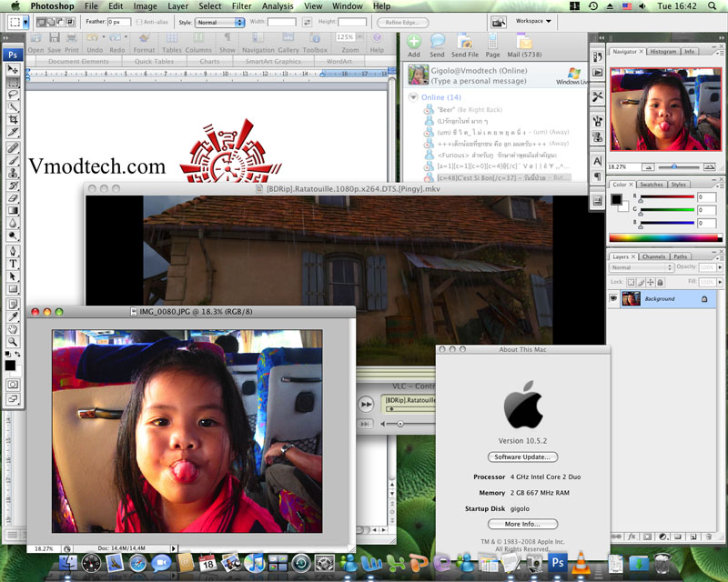Image resolution: width=728 pixels, height=582 pixels.
Task: Switch to the Swatches tab
Action: coord(652,185)
